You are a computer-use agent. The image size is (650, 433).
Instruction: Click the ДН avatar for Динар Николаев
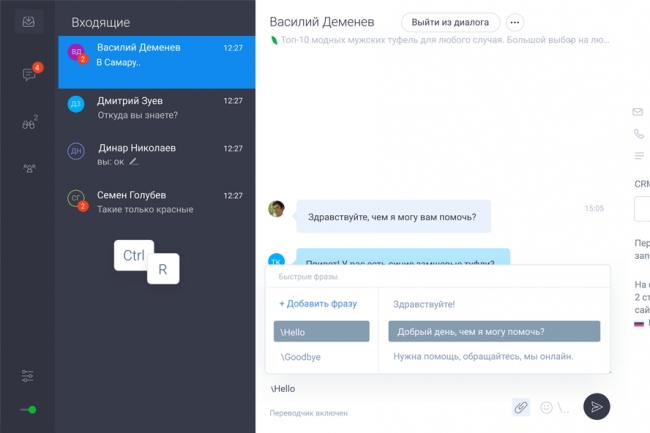76,151
